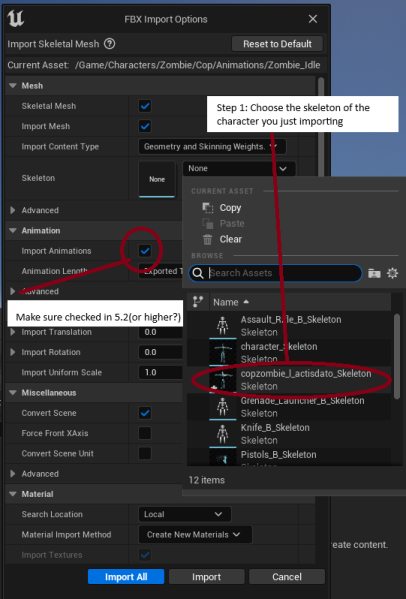This screenshot has width=406, height=599.
Task: Open asset picker settings gear icon
Action: 392,273
